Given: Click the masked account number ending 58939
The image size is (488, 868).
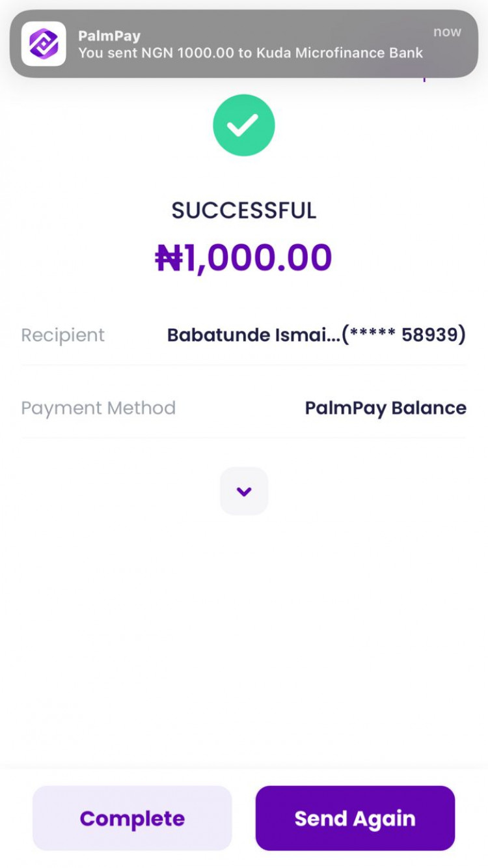Looking at the screenshot, I should coord(403,335).
